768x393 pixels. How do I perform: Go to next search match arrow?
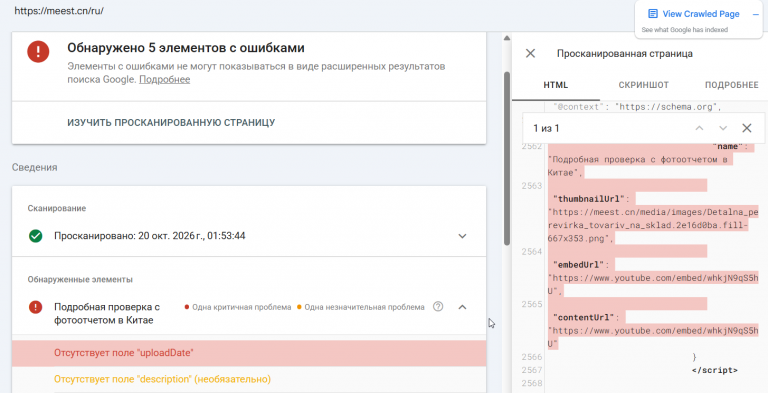[723, 128]
